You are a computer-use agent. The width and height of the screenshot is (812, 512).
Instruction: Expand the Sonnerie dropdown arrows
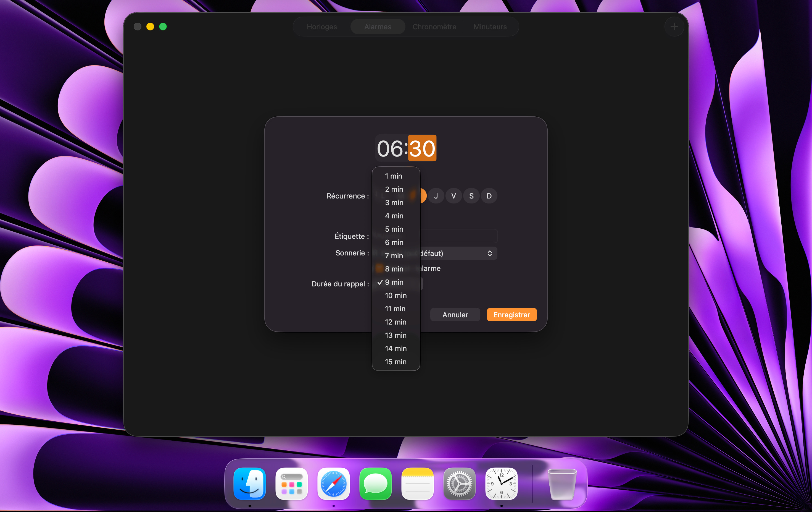tap(489, 253)
